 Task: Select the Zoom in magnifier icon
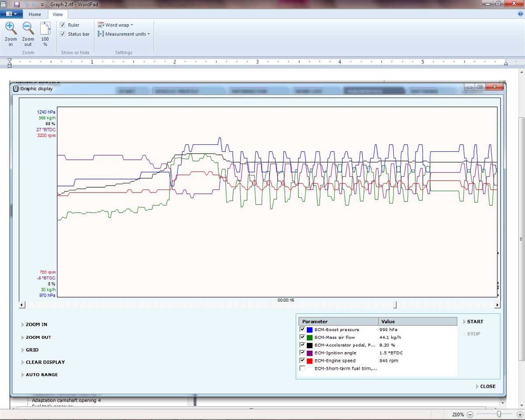pos(10,29)
